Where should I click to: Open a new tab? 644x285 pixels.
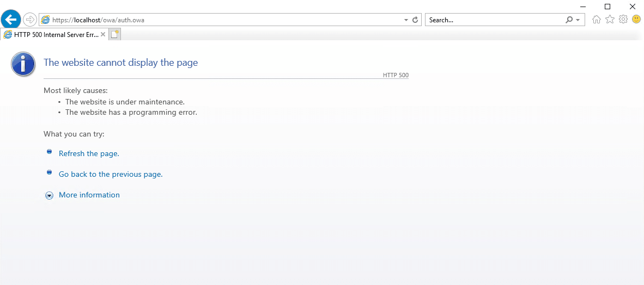pyautogui.click(x=114, y=34)
